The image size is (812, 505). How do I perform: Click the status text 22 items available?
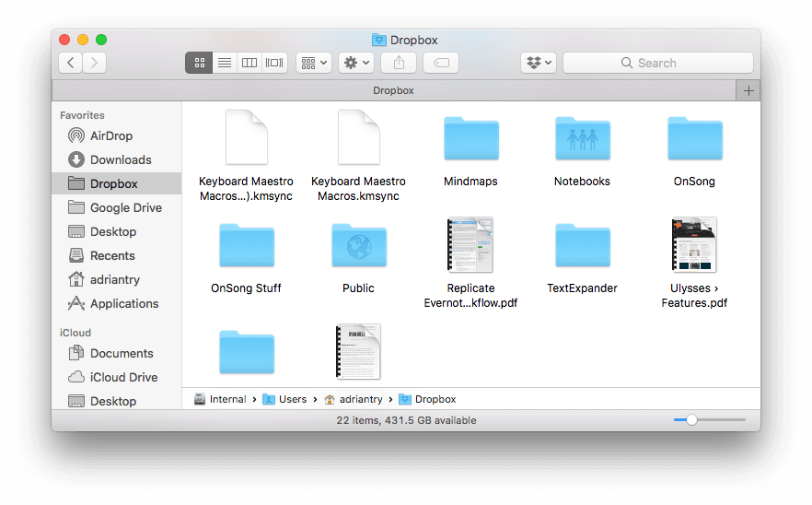coord(407,420)
